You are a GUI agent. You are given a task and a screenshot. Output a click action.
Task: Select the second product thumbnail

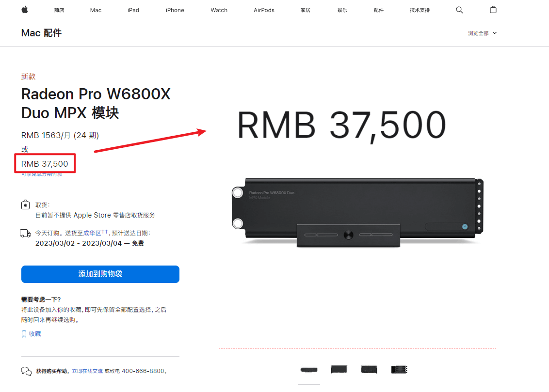[339, 369]
